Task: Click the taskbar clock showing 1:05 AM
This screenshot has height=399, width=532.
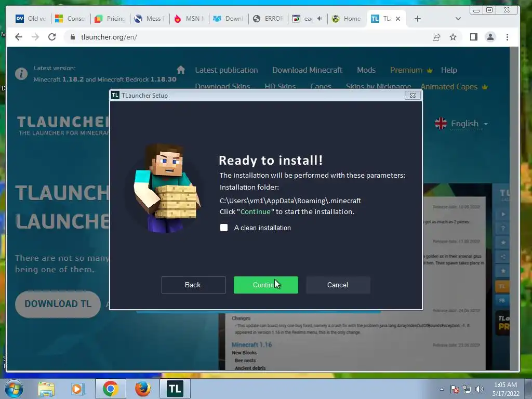Action: [x=506, y=389]
